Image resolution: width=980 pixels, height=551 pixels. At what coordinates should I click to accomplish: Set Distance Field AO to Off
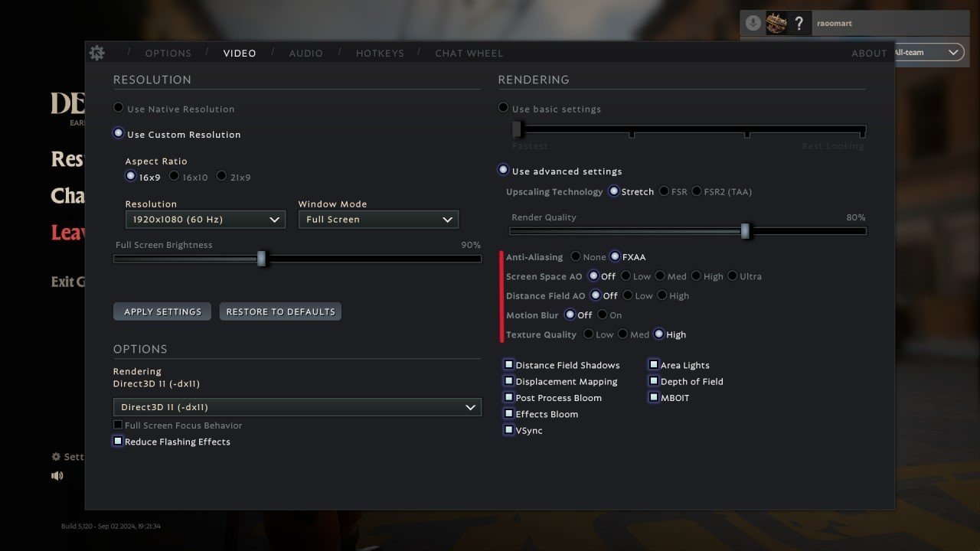tap(596, 295)
